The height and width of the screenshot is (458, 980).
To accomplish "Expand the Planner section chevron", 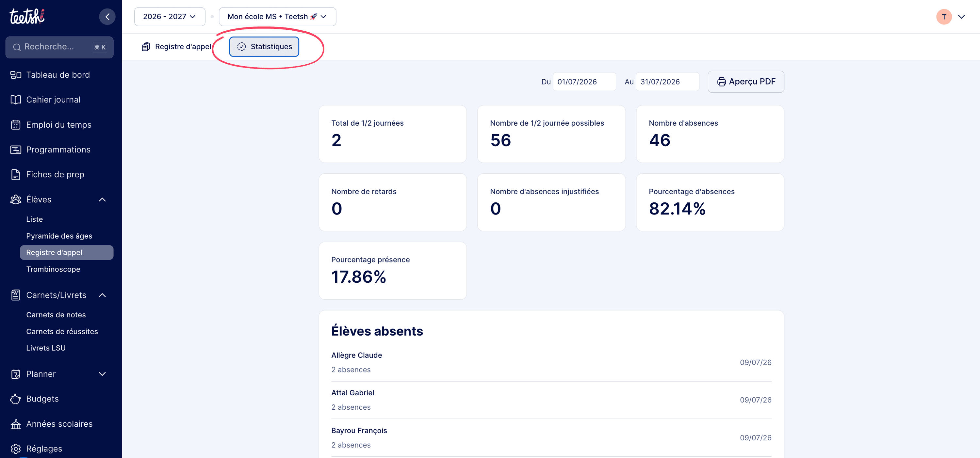I will click(x=102, y=374).
